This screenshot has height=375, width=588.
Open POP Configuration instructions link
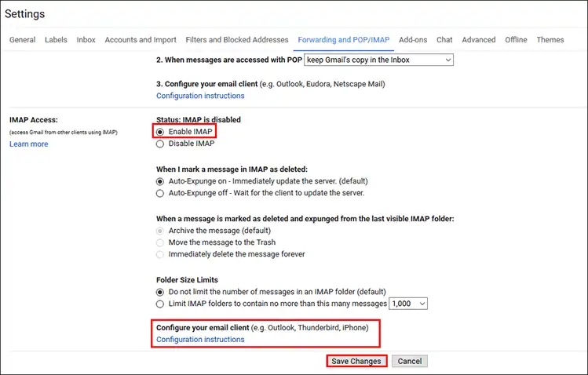(200, 96)
